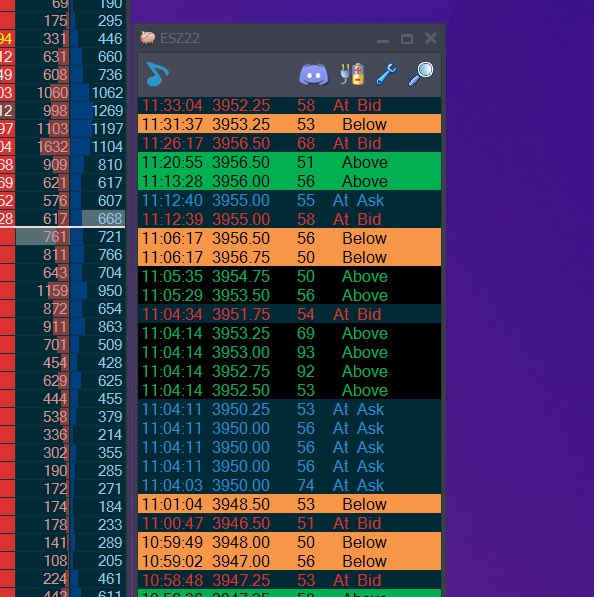This screenshot has width=594, height=597.
Task: Select the 11:06:17 3956.75 Below row
Action: coord(289,257)
